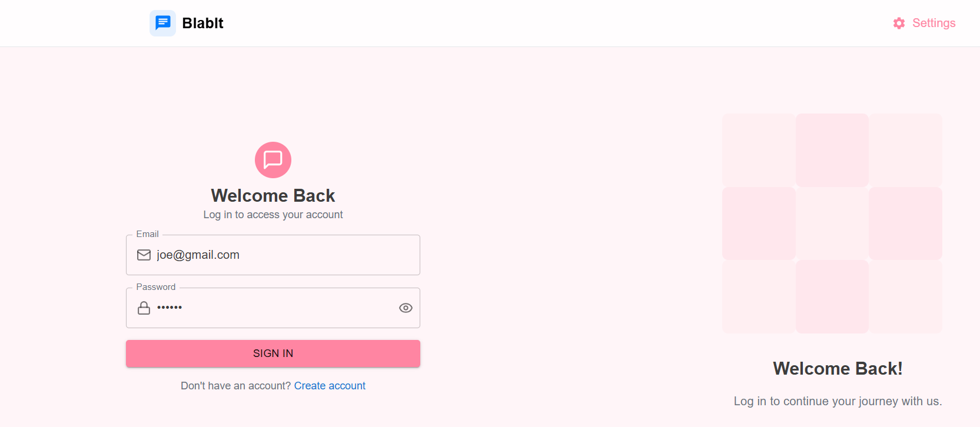This screenshot has width=980, height=427.
Task: Click the middle-right pink grid tile
Action: pos(905,223)
